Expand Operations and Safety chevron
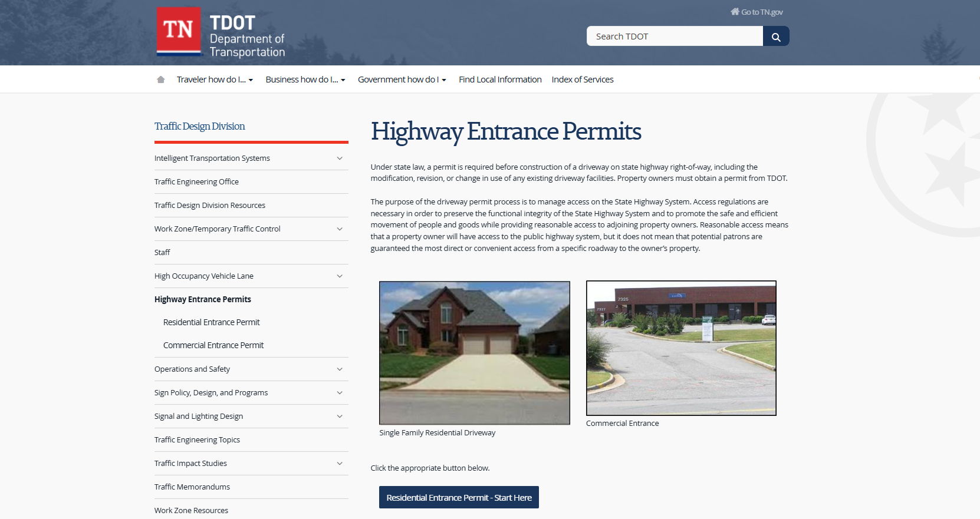980x519 pixels. point(340,369)
